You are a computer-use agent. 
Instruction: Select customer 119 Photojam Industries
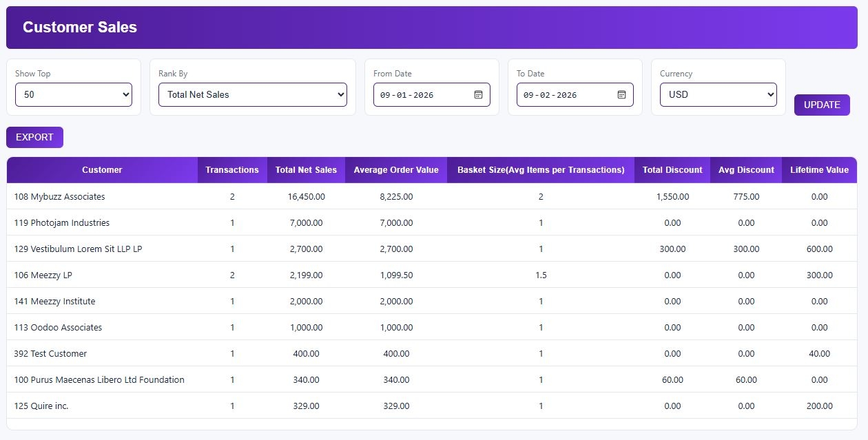tap(61, 222)
